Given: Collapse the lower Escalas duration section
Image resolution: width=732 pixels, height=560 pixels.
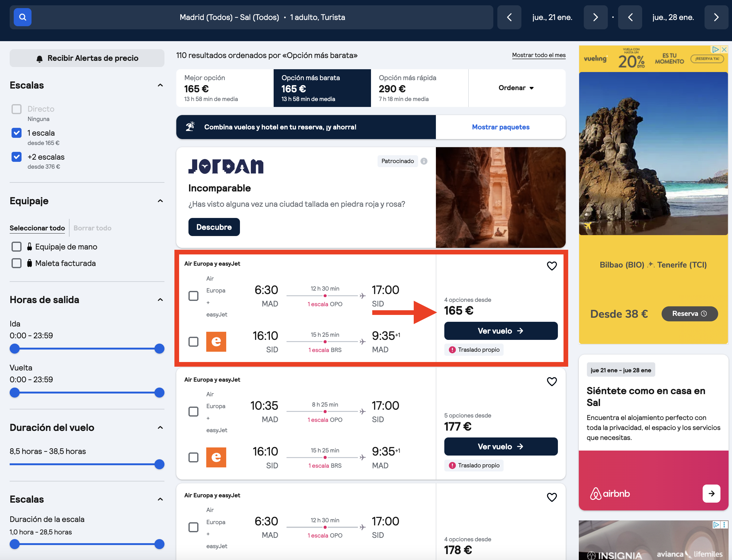Looking at the screenshot, I should point(160,499).
